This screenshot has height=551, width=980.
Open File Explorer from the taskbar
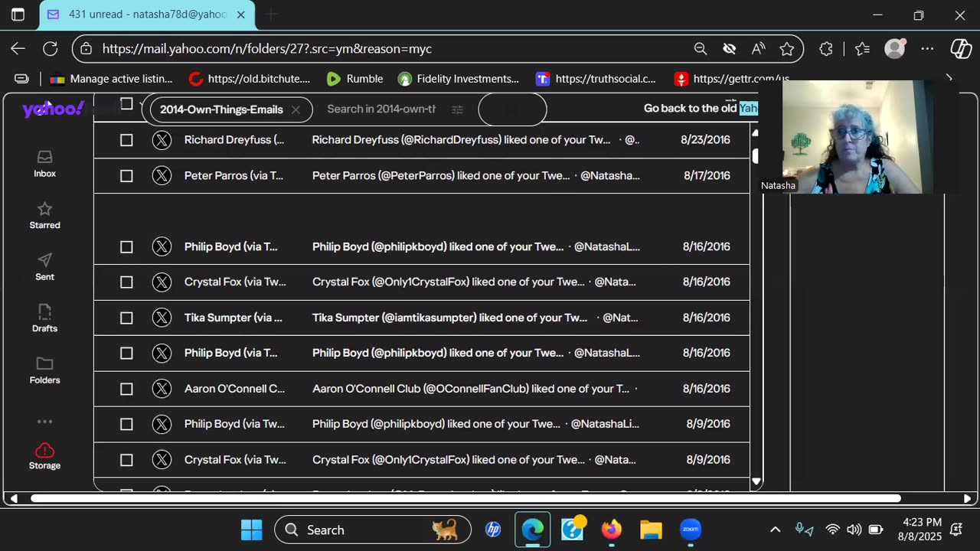point(651,530)
